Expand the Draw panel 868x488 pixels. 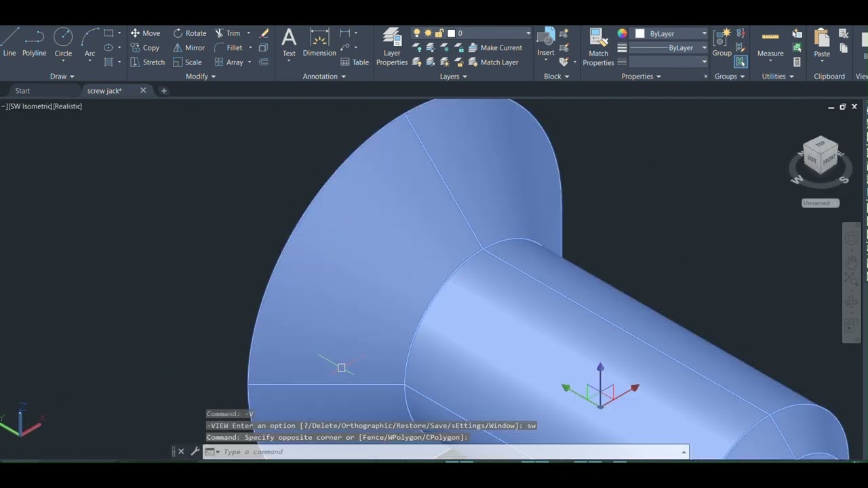62,77
